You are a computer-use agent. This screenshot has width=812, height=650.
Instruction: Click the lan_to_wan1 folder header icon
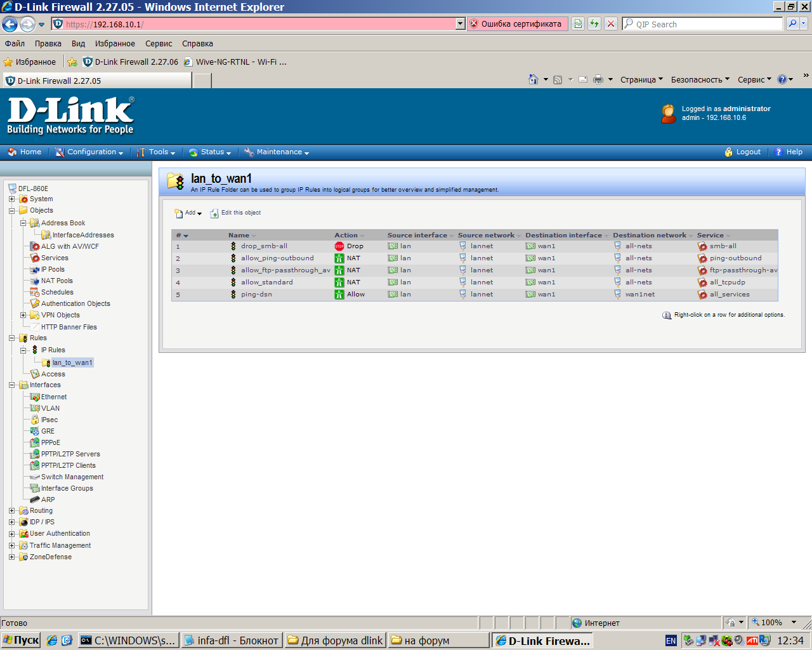click(176, 181)
